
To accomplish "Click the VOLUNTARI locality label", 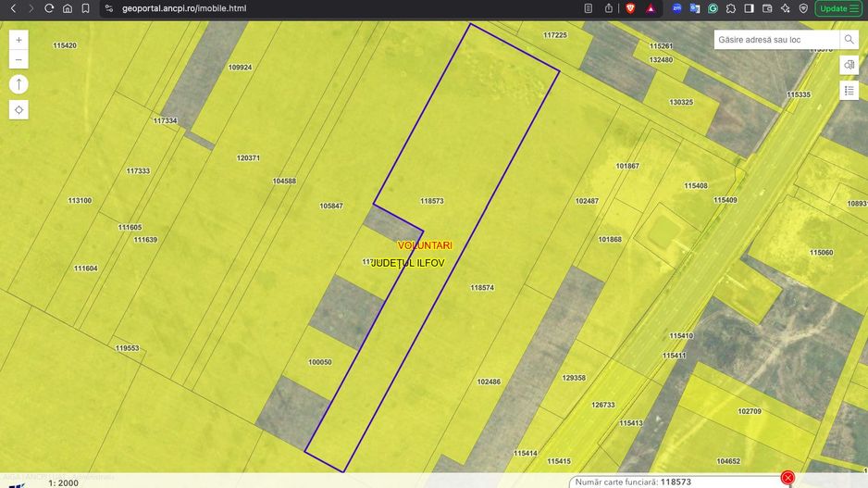I will [x=425, y=245].
